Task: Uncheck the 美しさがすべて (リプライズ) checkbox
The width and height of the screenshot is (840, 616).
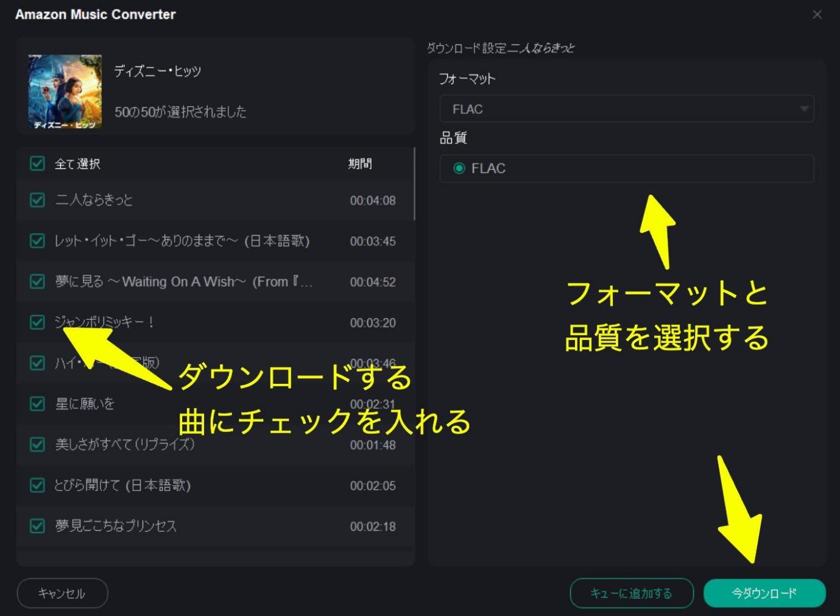Action: coord(37,444)
